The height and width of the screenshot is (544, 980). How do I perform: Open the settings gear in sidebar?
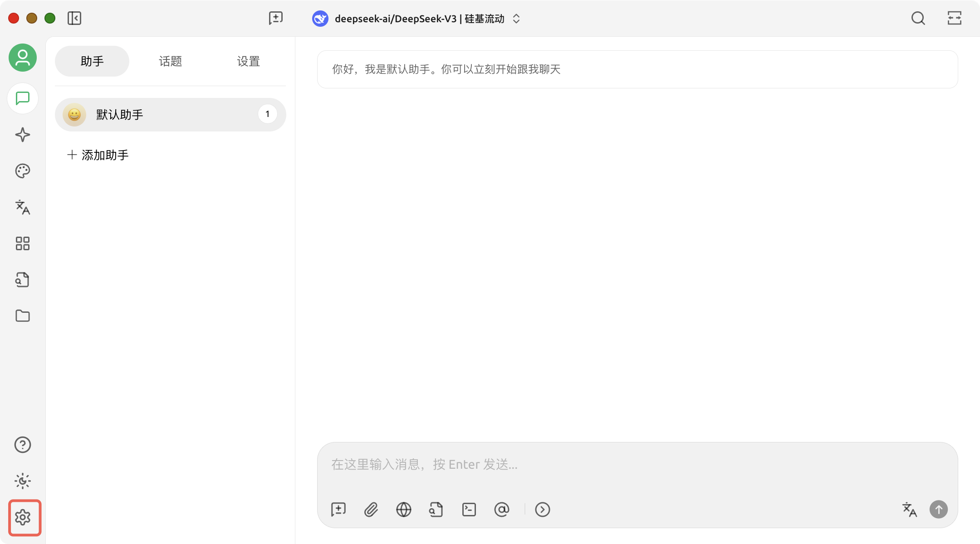click(x=23, y=517)
